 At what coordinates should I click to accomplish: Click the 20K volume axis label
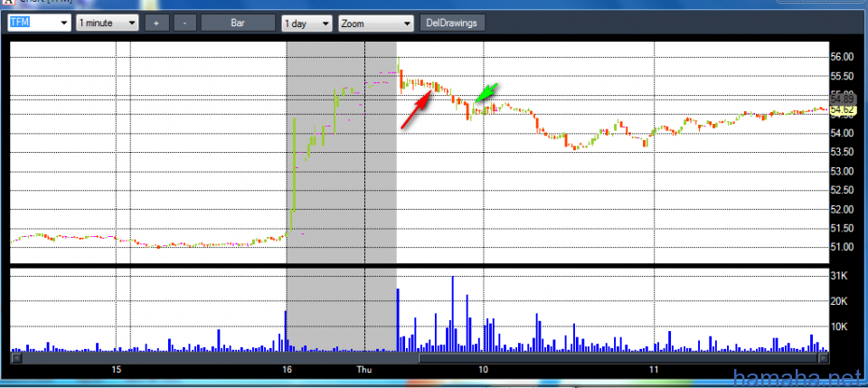tap(839, 301)
